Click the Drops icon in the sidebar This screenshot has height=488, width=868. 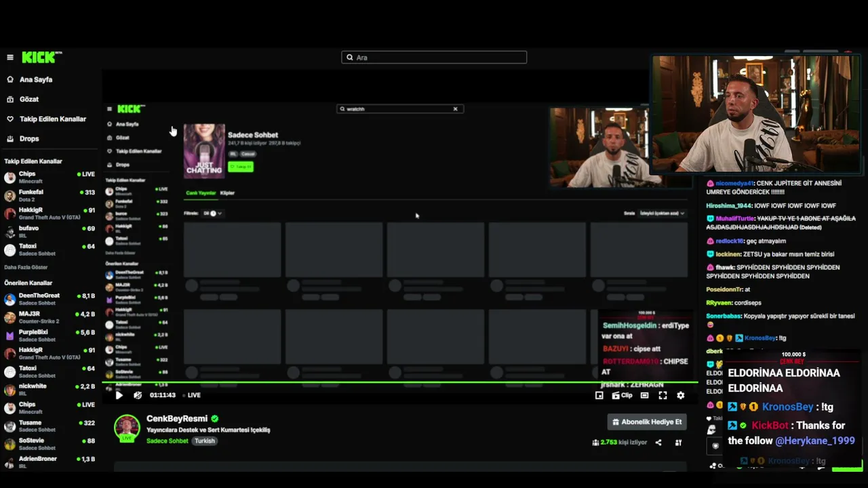click(x=10, y=138)
